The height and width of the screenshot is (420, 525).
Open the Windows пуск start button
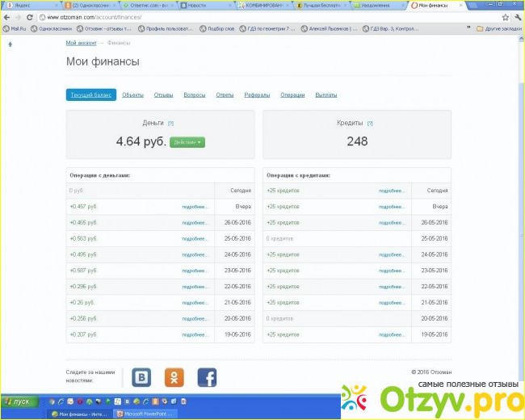pos(19,401)
